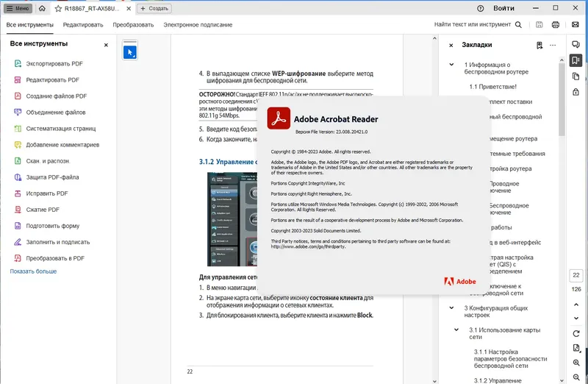The width and height of the screenshot is (588, 384).
Task: Click the add bookmark icon in Закладки
Action: tap(539, 45)
